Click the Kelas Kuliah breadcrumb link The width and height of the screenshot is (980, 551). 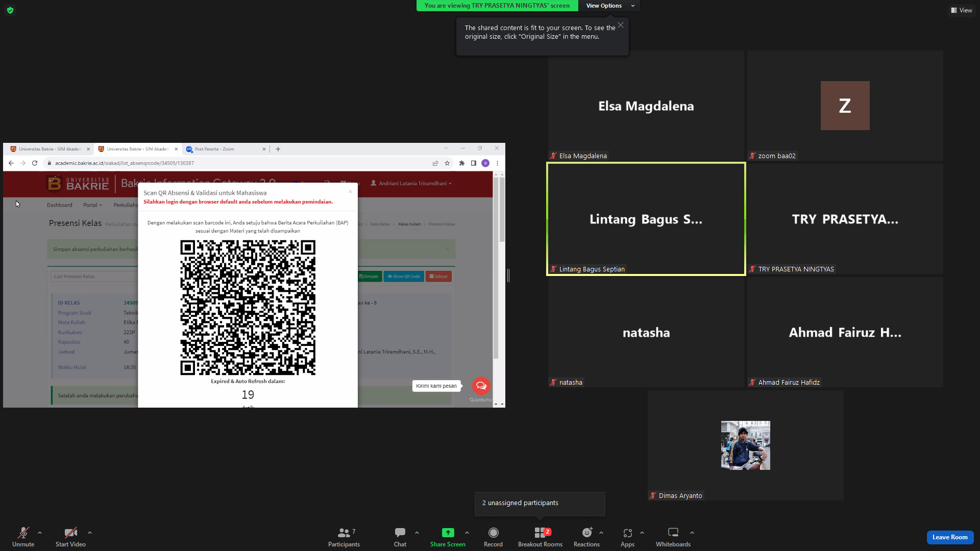(x=410, y=224)
